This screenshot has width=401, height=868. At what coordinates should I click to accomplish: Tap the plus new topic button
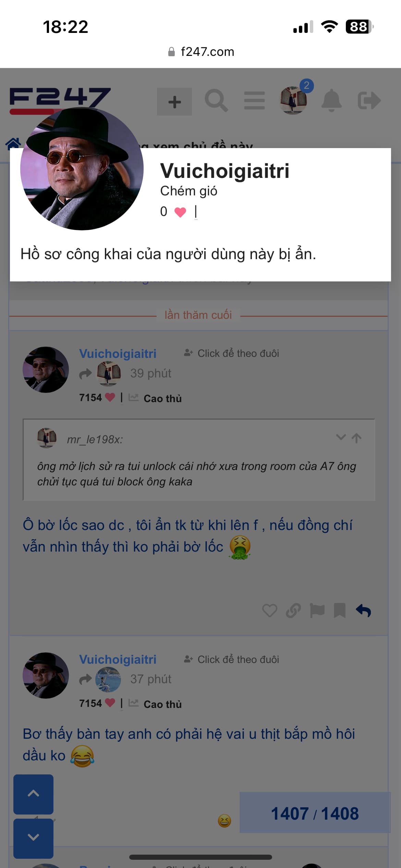click(x=174, y=102)
